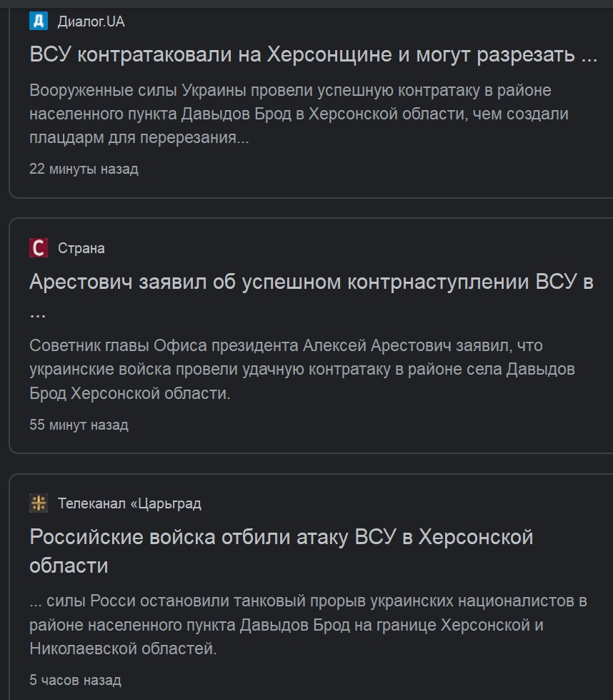Open headline "Арестович заявил об успешном контрнаступлении"
The height and width of the screenshot is (700, 613).
coord(311,282)
